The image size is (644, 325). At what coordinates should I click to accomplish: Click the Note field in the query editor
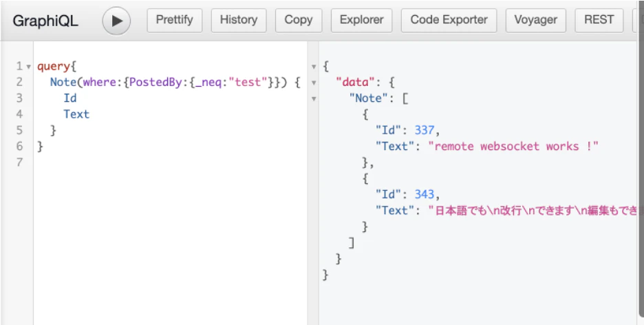63,82
